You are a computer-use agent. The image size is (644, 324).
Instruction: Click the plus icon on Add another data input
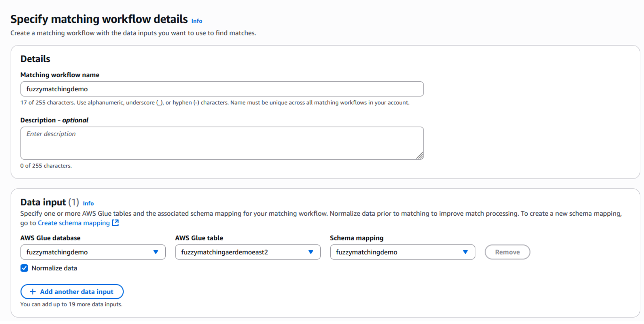pos(33,291)
